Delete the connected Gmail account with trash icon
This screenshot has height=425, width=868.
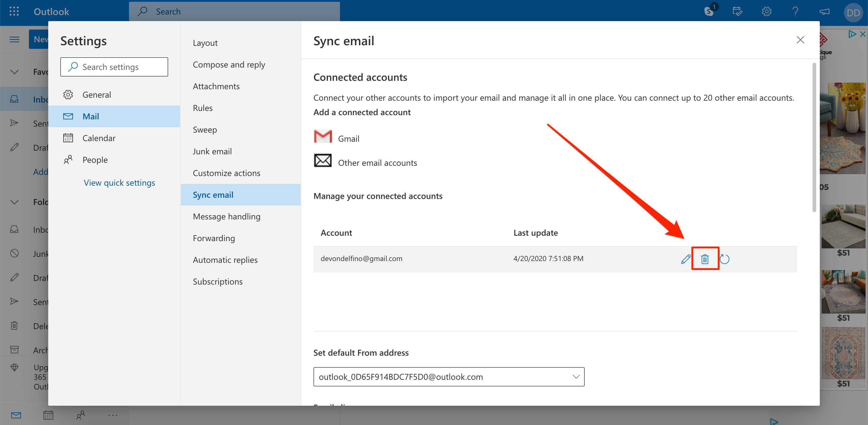[705, 259]
